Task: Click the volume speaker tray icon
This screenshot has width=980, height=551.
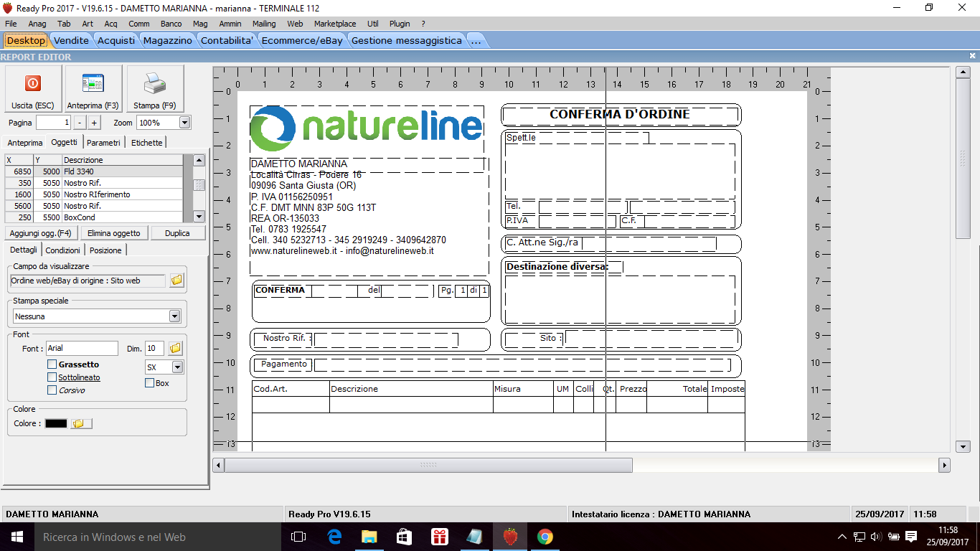Action: 876,537
